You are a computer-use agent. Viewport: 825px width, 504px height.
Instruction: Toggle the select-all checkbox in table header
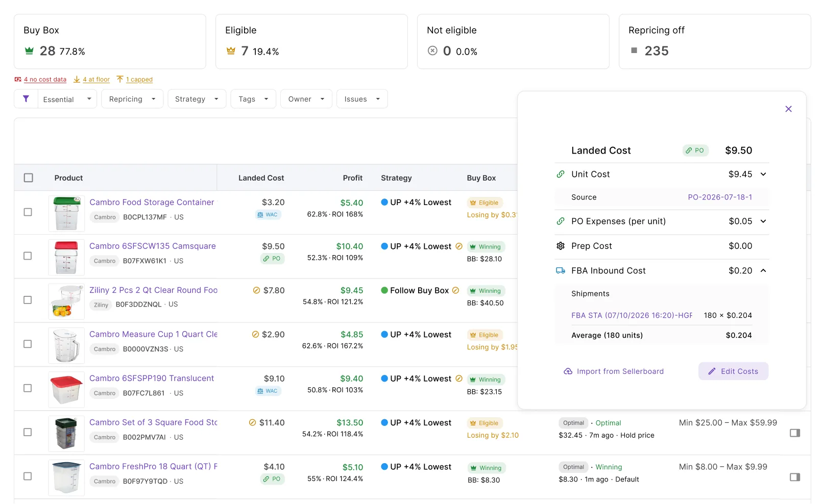(29, 178)
